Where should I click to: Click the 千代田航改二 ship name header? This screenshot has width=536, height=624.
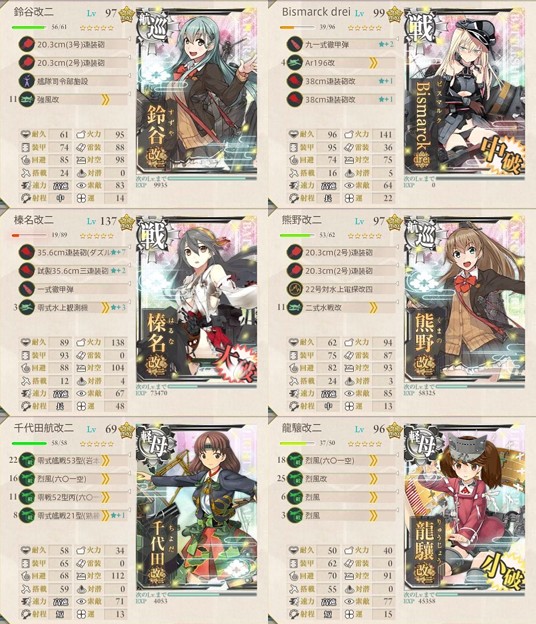44,428
